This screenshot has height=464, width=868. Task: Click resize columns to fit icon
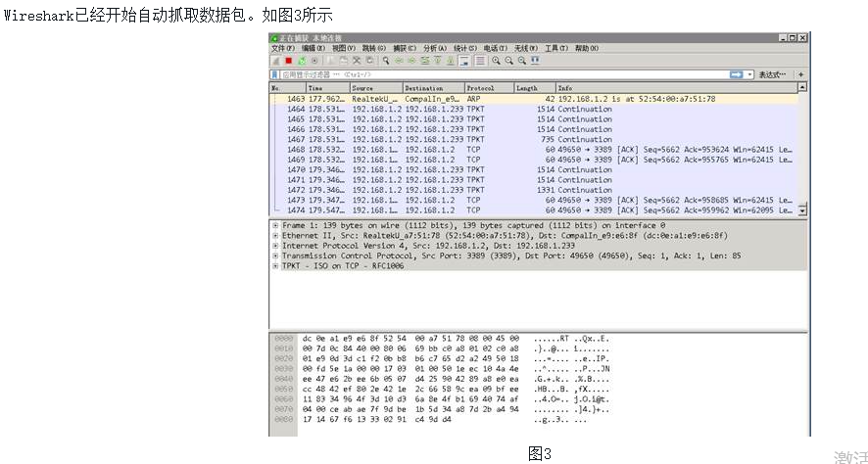535,61
